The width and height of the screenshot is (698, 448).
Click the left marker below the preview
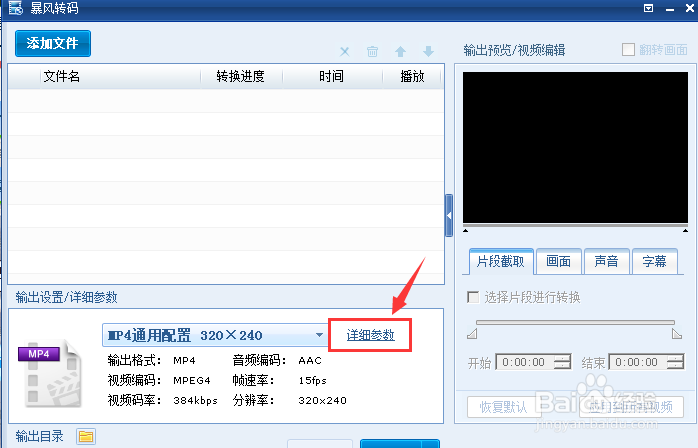pos(465,230)
